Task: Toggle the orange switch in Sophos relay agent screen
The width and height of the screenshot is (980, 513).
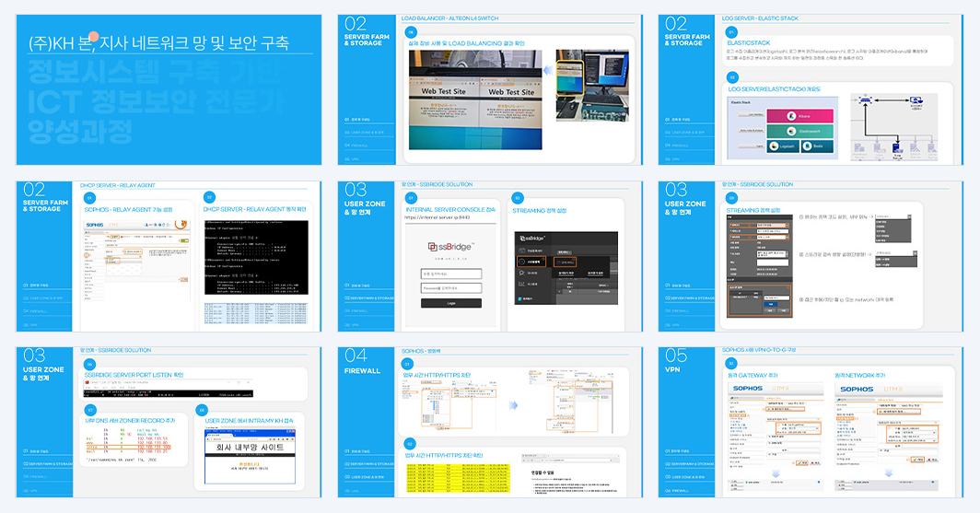Action: 184,240
